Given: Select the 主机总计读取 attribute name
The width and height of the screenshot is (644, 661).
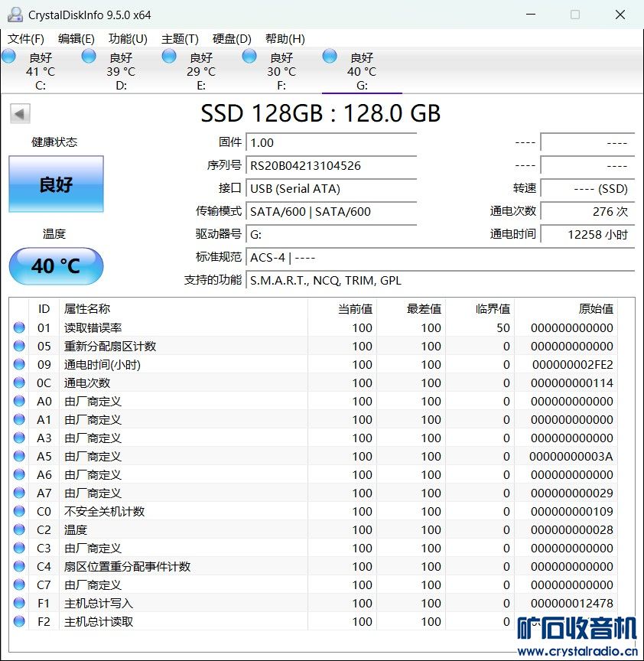Looking at the screenshot, I should pos(99,621).
